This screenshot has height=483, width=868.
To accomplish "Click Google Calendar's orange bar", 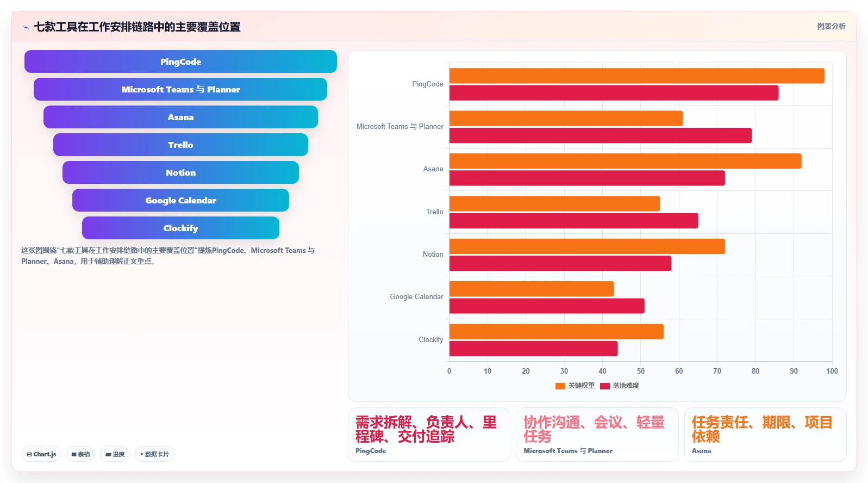I will 532,289.
